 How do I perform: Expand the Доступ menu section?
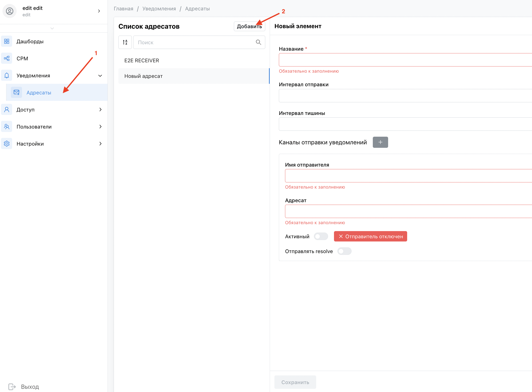coord(100,109)
